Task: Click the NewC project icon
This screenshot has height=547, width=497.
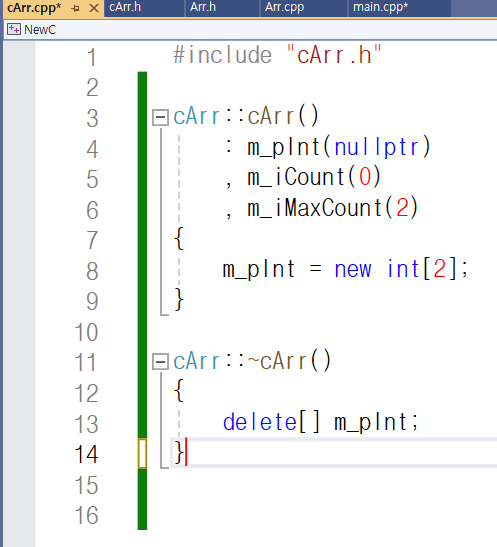Action: pos(14,29)
